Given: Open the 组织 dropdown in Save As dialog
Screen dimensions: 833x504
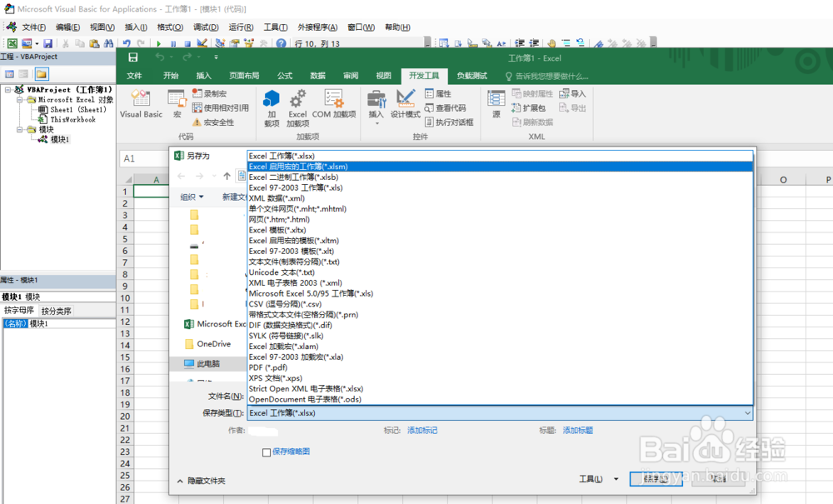Looking at the screenshot, I should click(x=192, y=197).
